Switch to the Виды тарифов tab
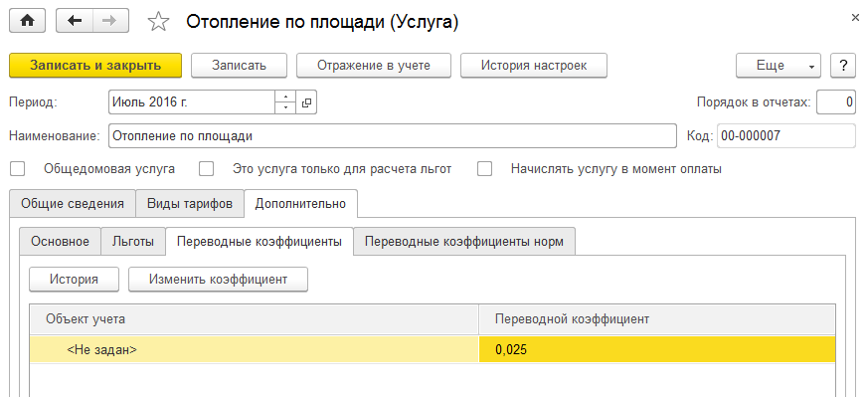The image size is (868, 397). pos(189,203)
